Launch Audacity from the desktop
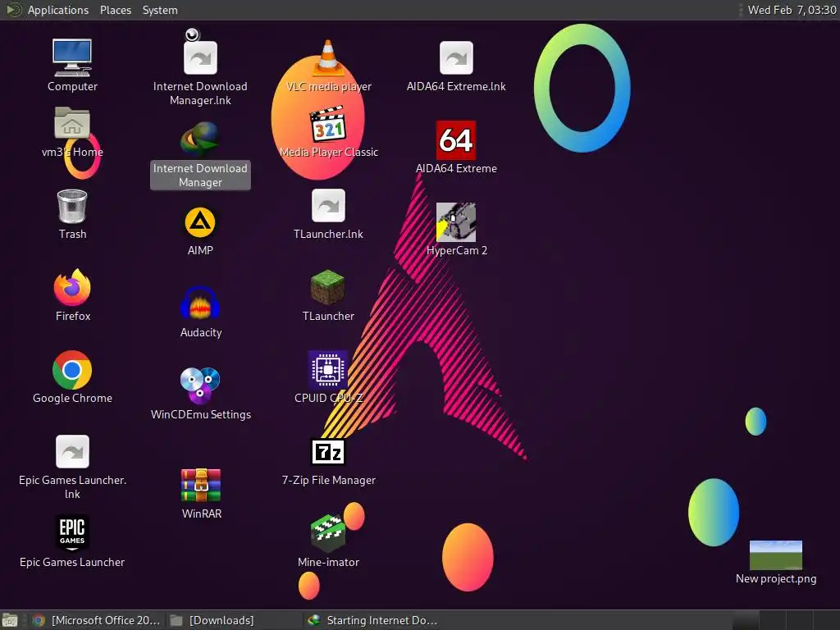This screenshot has width=840, height=630. [200, 304]
